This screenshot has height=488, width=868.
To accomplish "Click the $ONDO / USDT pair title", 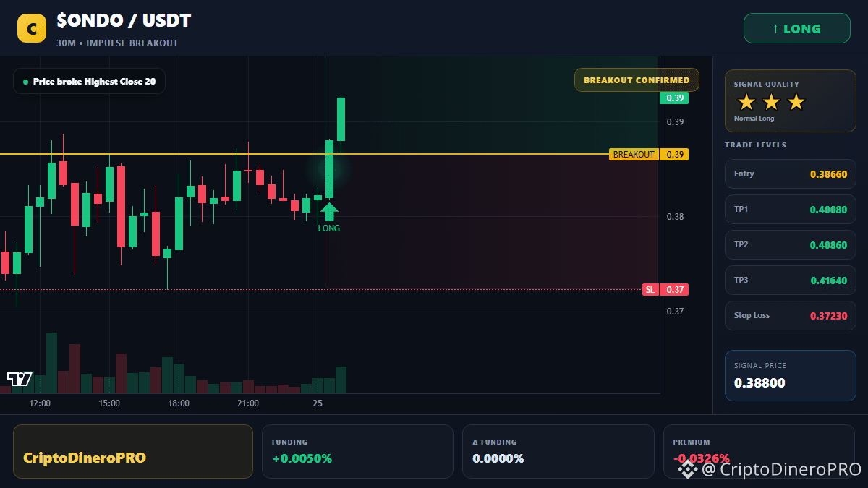I will 124,21.
